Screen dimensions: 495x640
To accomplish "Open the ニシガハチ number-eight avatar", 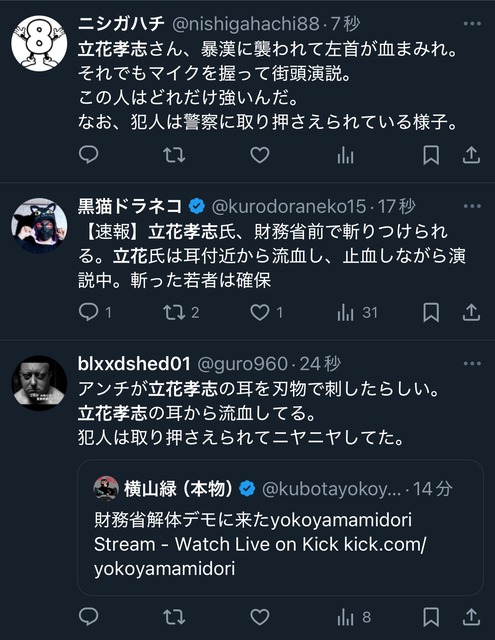I will (39, 43).
